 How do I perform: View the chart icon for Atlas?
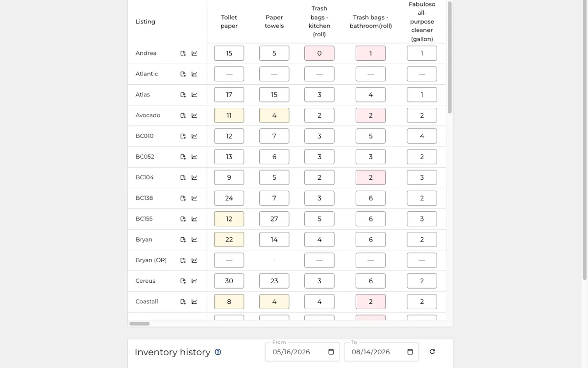pyautogui.click(x=194, y=95)
